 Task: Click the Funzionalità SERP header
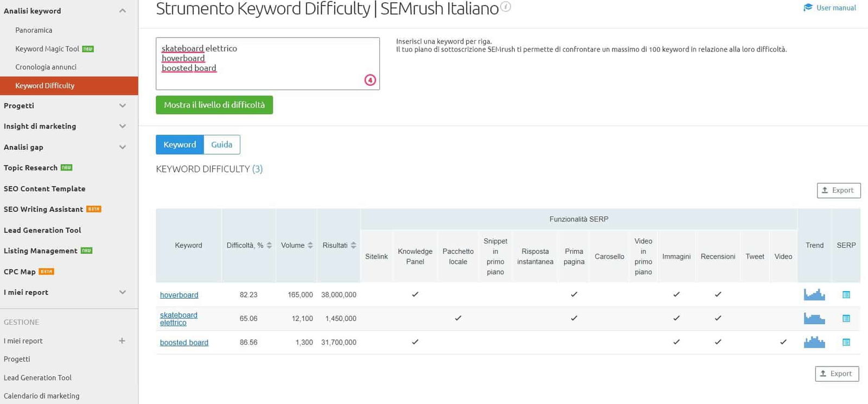(x=579, y=219)
